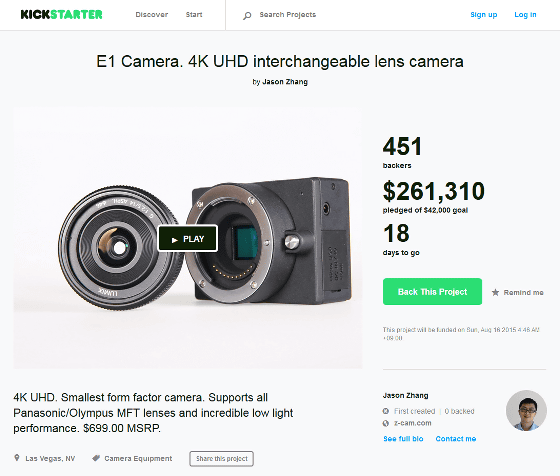This screenshot has height=476, width=560.
Task: Play the E1 Camera project video
Action: (188, 239)
